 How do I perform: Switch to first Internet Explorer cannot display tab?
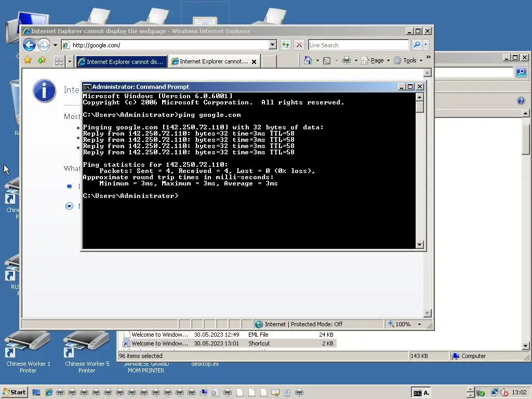122,61
